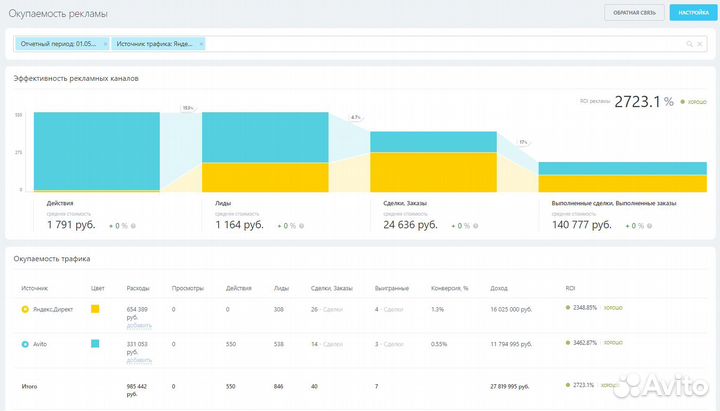Click help icon next to Сделки, Заказы percentage

469,226
